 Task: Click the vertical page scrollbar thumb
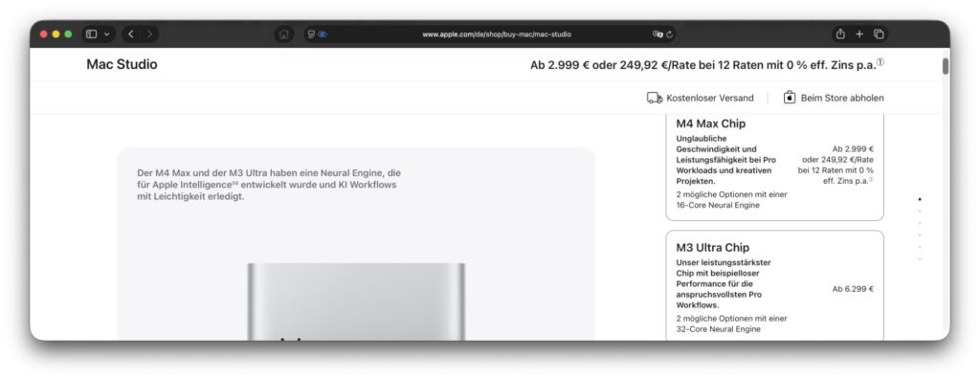pyautogui.click(x=946, y=66)
